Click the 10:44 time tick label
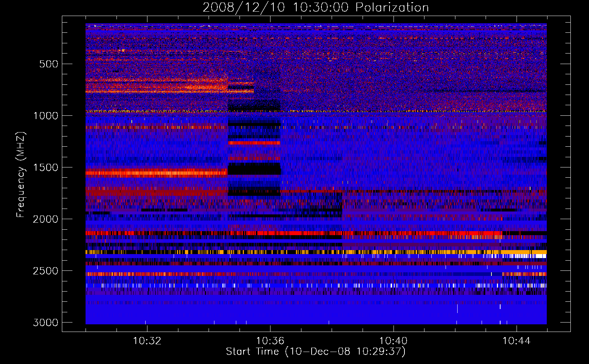This screenshot has width=589, height=364. 517,341
